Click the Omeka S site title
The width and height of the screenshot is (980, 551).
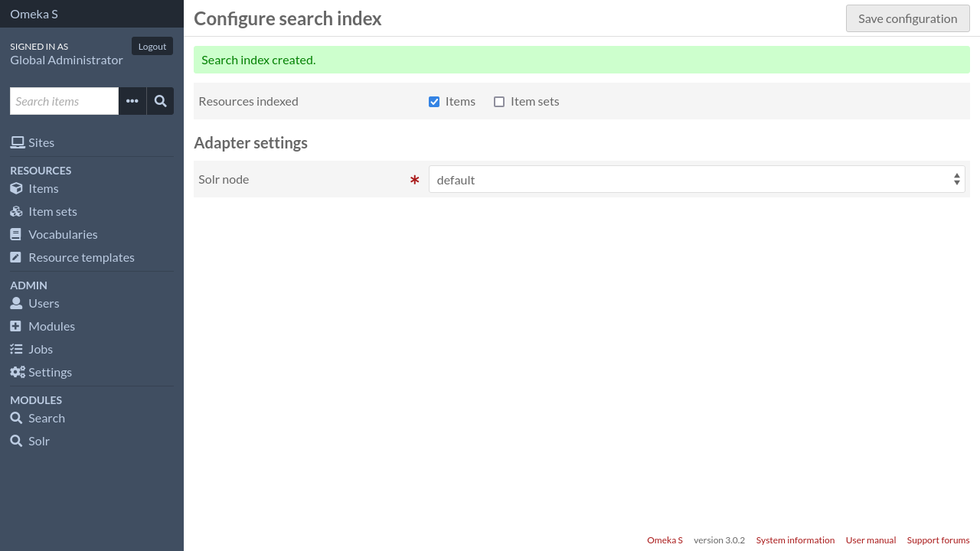click(34, 14)
